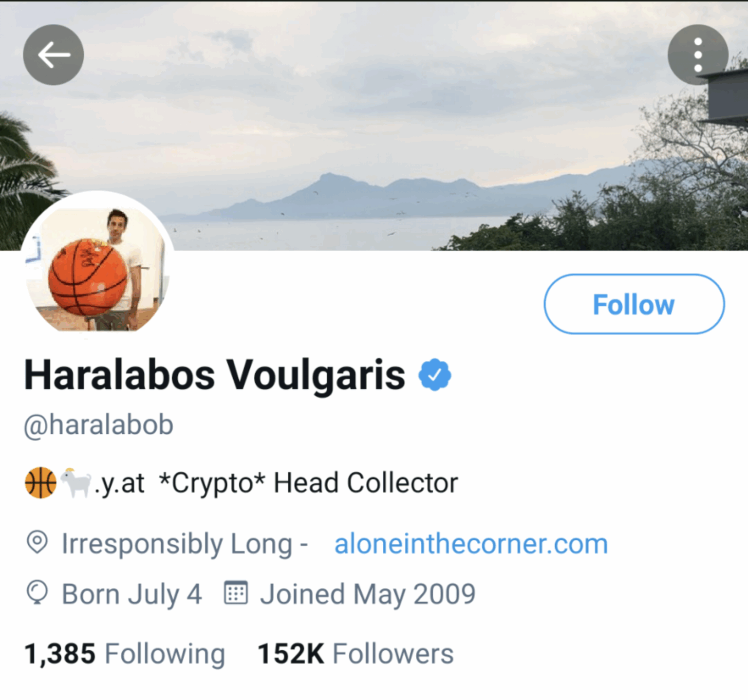Click the "Irresponsibly Long" location text
Image resolution: width=748 pixels, height=700 pixels.
(x=177, y=544)
